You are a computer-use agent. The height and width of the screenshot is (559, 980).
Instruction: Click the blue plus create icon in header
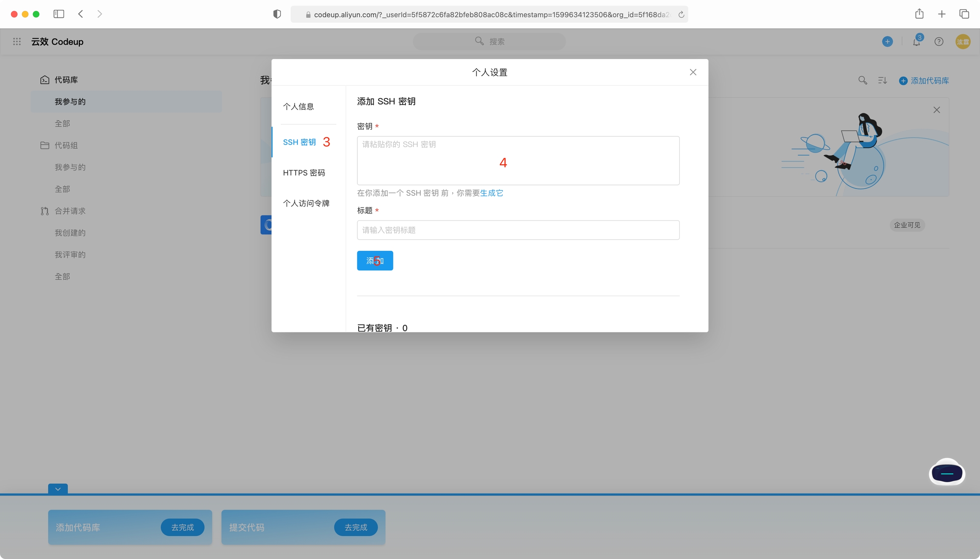pos(887,42)
